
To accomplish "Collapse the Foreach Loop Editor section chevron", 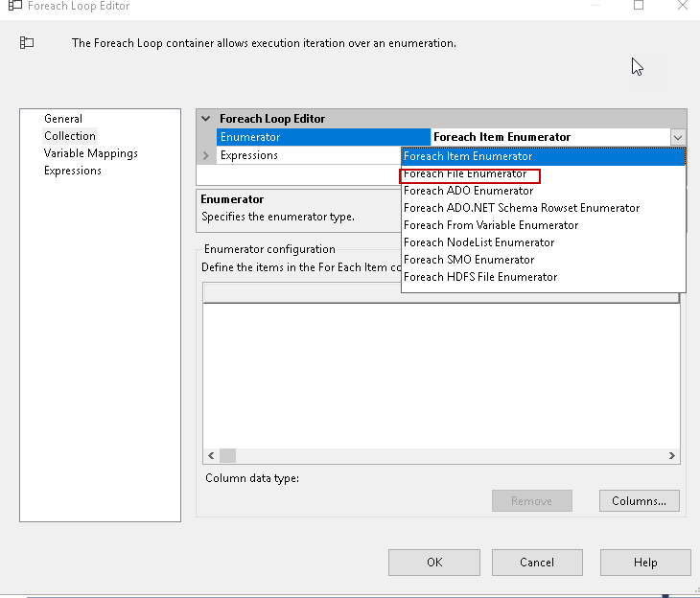I will point(205,119).
